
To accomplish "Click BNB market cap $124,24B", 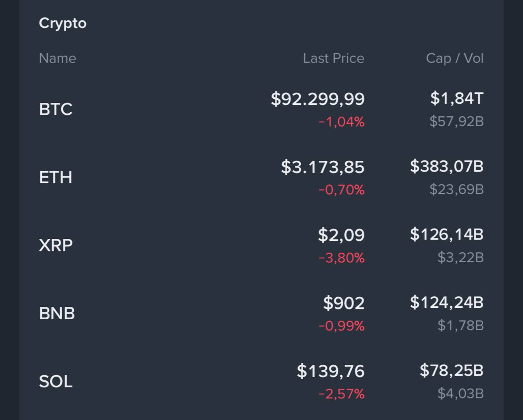I will click(447, 302).
